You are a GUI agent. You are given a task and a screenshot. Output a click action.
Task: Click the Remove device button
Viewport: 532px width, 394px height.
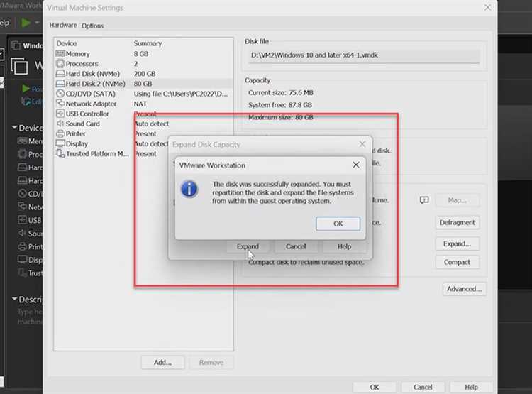pos(211,363)
